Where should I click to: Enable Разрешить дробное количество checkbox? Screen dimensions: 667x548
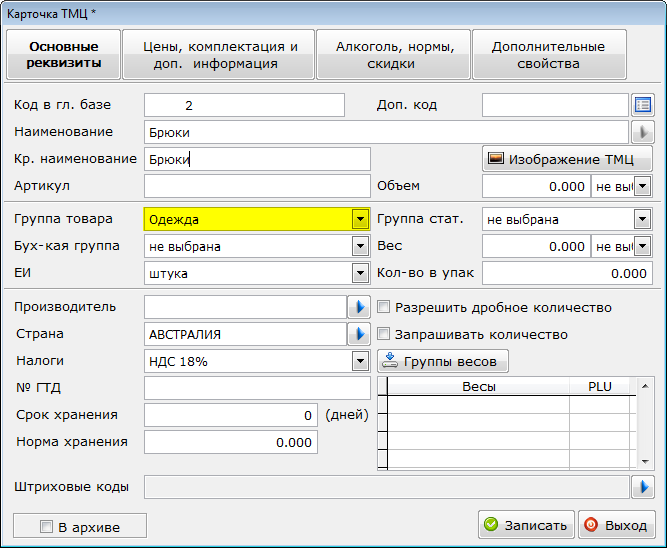click(x=383, y=307)
